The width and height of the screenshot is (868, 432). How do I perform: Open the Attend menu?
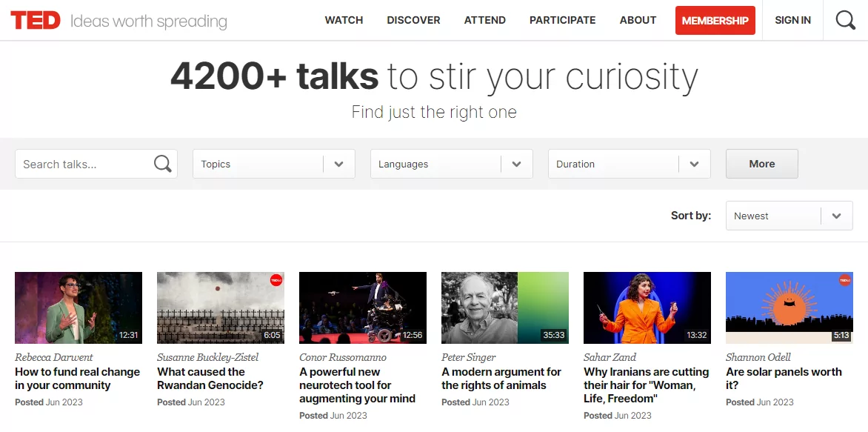485,21
